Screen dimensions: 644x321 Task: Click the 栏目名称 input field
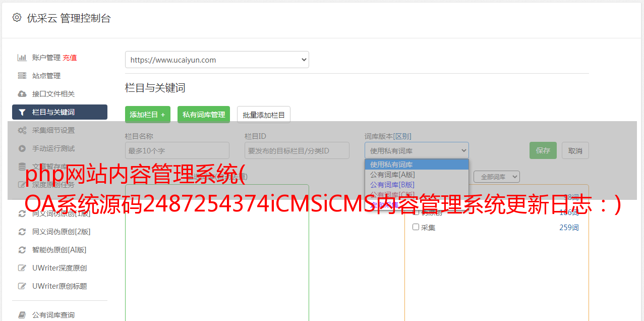tap(177, 150)
